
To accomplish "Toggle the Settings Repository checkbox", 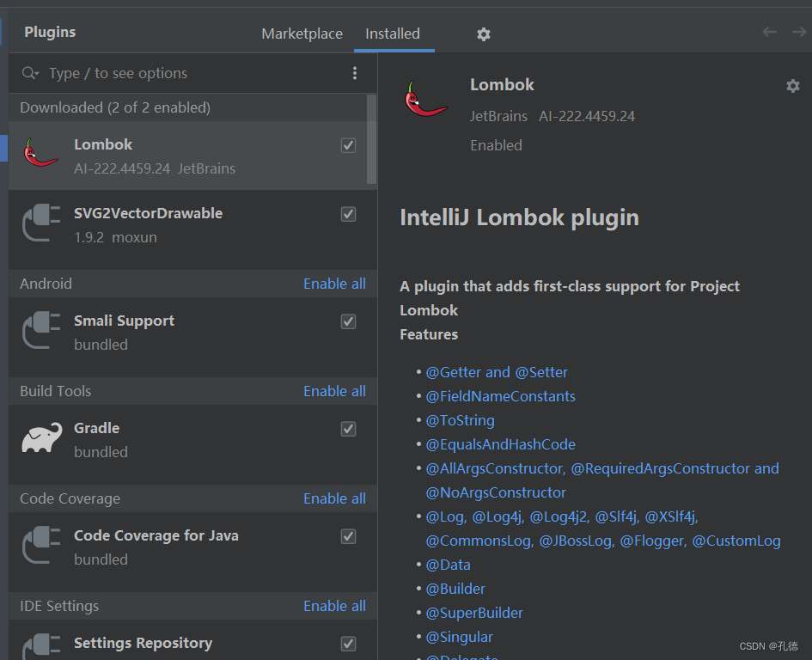I will click(x=349, y=644).
